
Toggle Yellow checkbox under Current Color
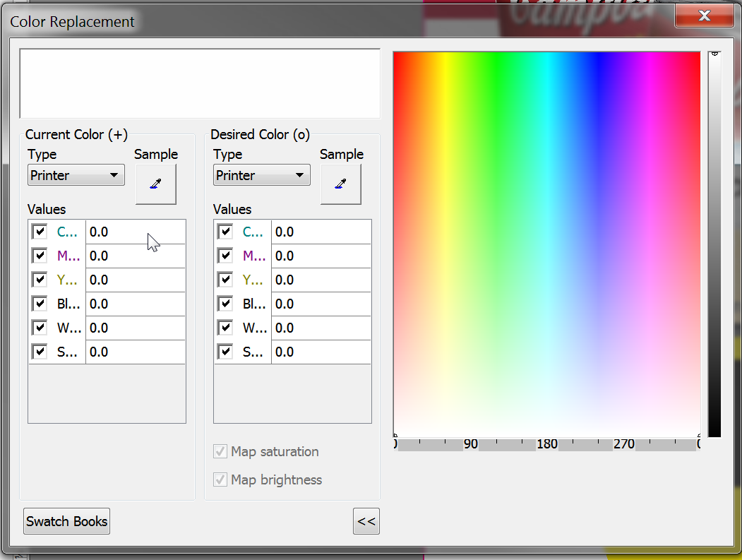click(40, 280)
